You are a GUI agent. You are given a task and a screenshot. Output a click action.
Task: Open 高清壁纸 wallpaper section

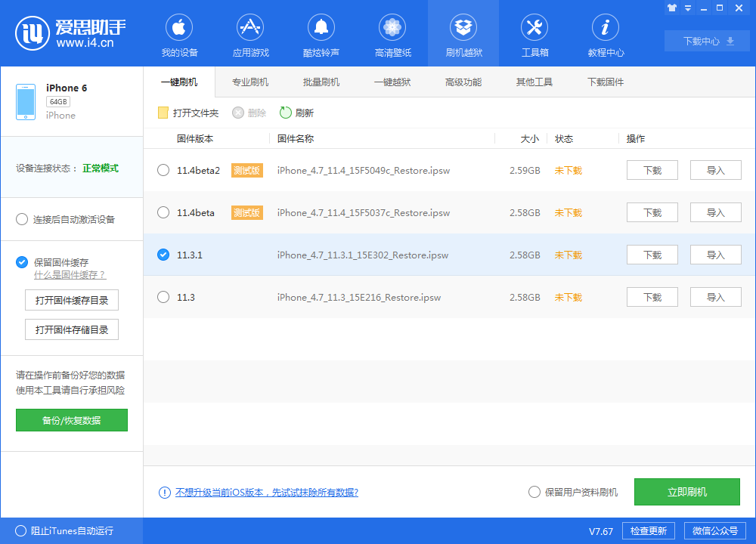click(392, 33)
